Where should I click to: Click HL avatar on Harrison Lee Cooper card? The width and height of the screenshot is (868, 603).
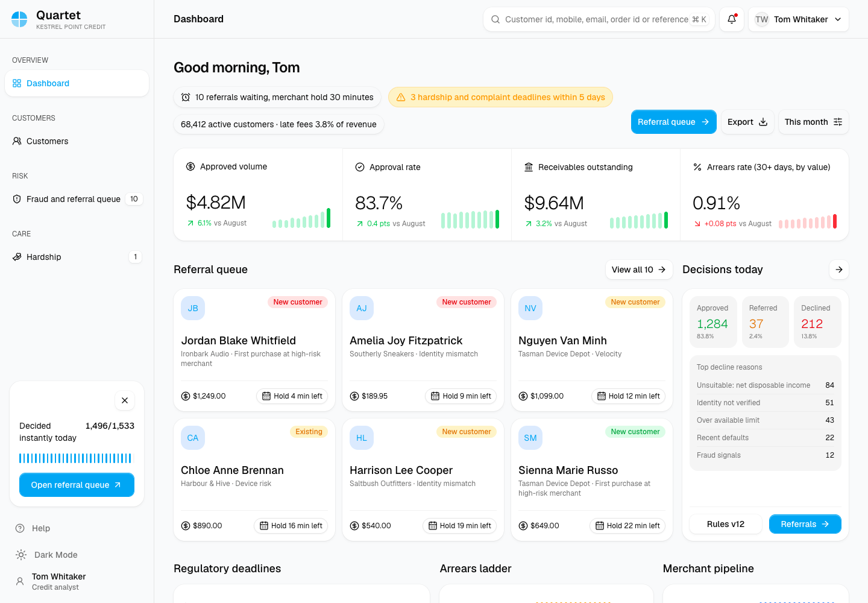click(x=362, y=438)
